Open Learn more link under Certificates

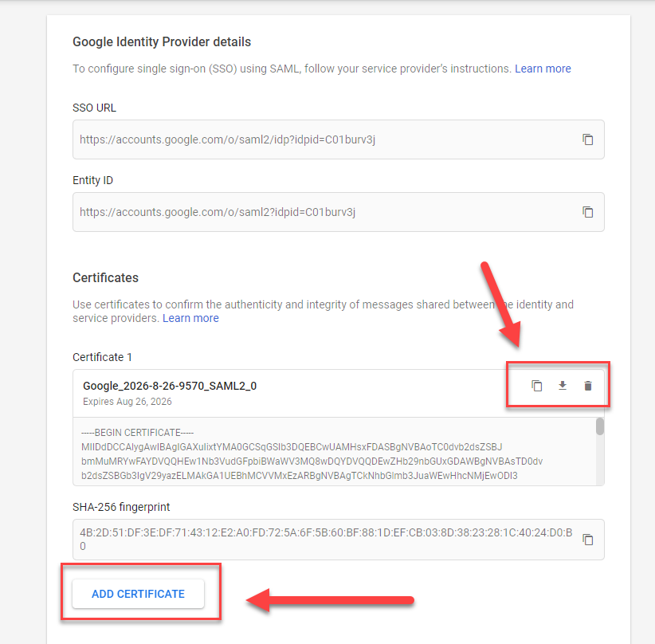click(190, 318)
